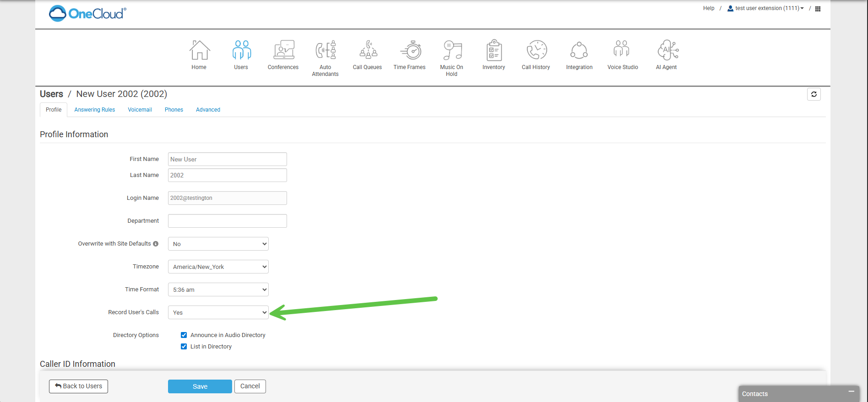Click the refresh icon button
The height and width of the screenshot is (402, 868).
[x=814, y=94]
